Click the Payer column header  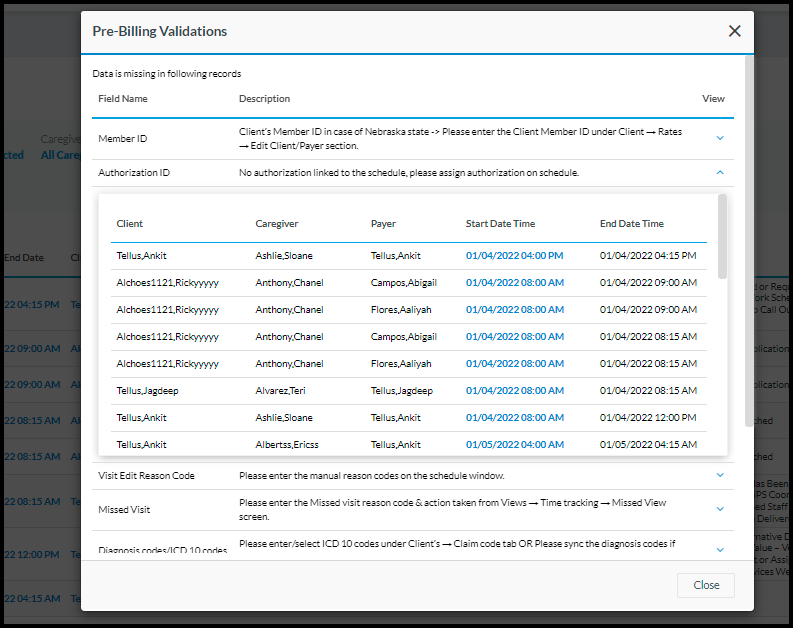[x=383, y=223]
